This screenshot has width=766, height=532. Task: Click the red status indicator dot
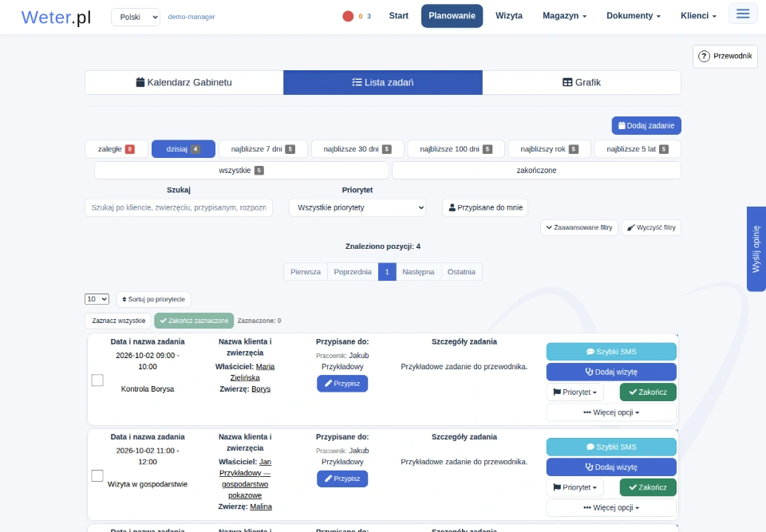point(348,16)
